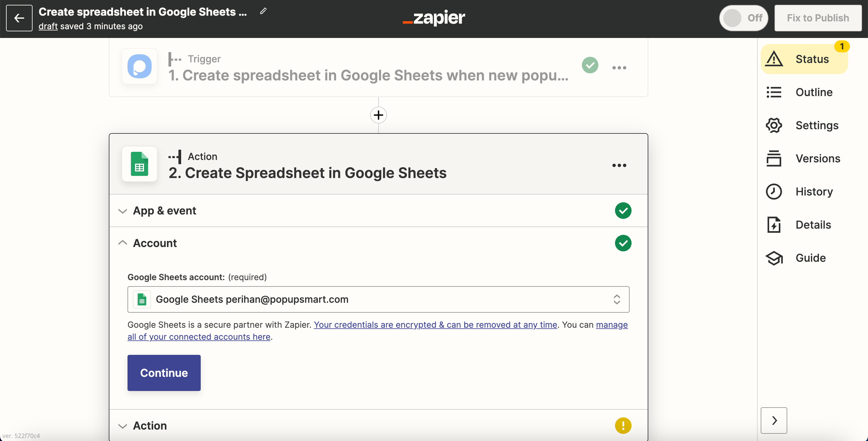Click the History icon in the right panel

(x=775, y=191)
